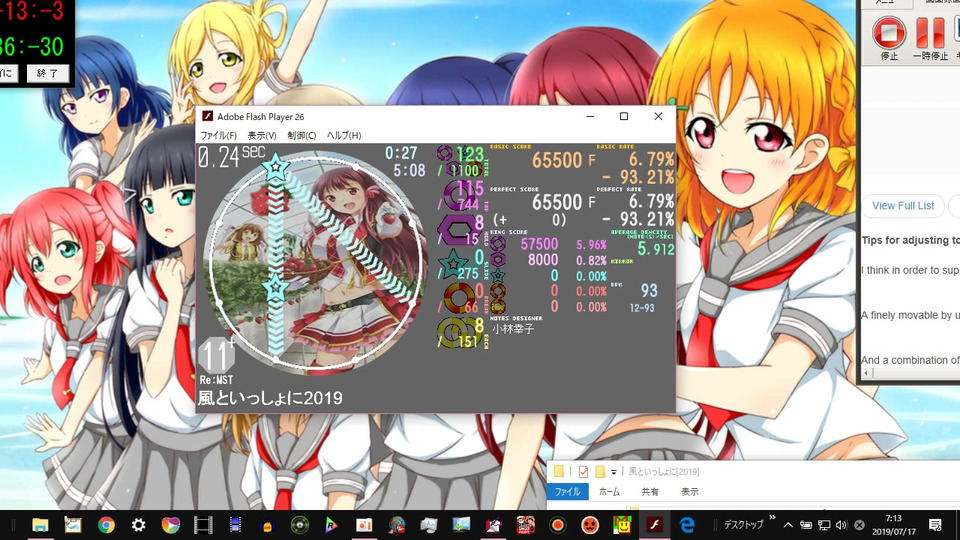Click the volume speaker icon in system tray
Screen dimensions: 960x540
(842, 525)
